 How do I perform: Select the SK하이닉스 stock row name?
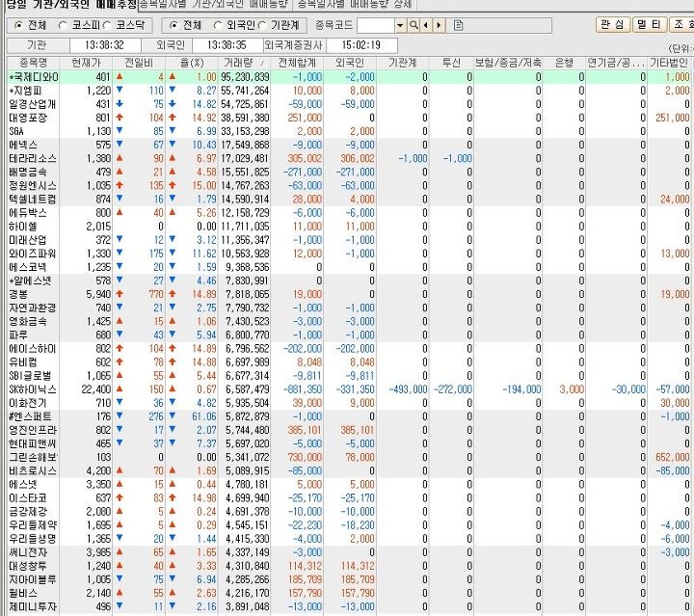click(x=33, y=389)
